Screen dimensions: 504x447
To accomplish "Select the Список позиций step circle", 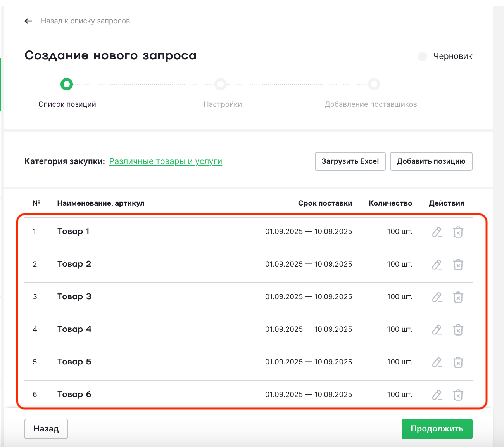I will (67, 84).
